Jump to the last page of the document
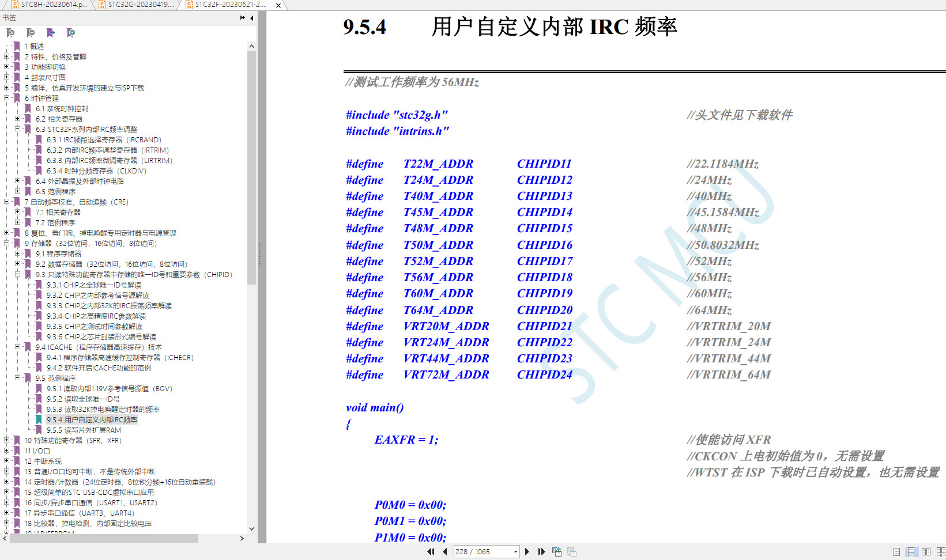This screenshot has height=560, width=946. click(x=541, y=551)
